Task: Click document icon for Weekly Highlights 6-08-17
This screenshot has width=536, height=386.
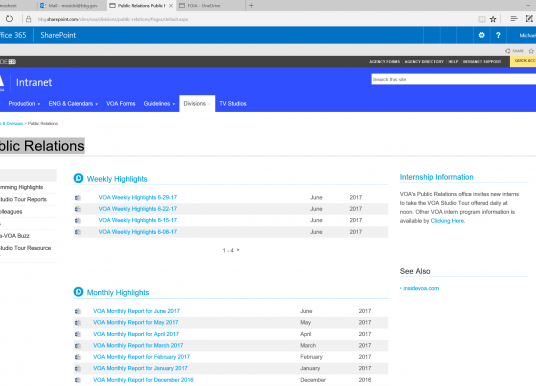Action: pos(78,232)
